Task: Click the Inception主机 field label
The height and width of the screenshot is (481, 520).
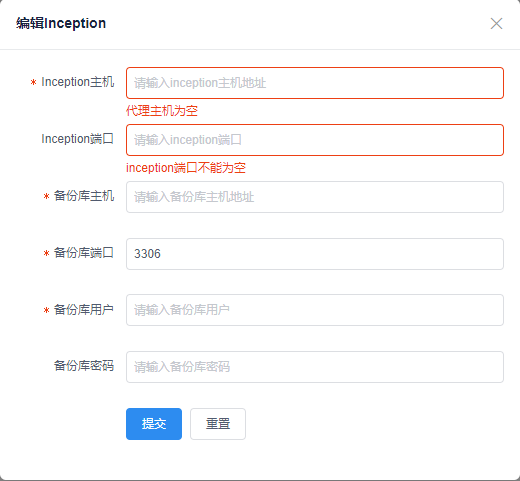Action: click(x=78, y=82)
